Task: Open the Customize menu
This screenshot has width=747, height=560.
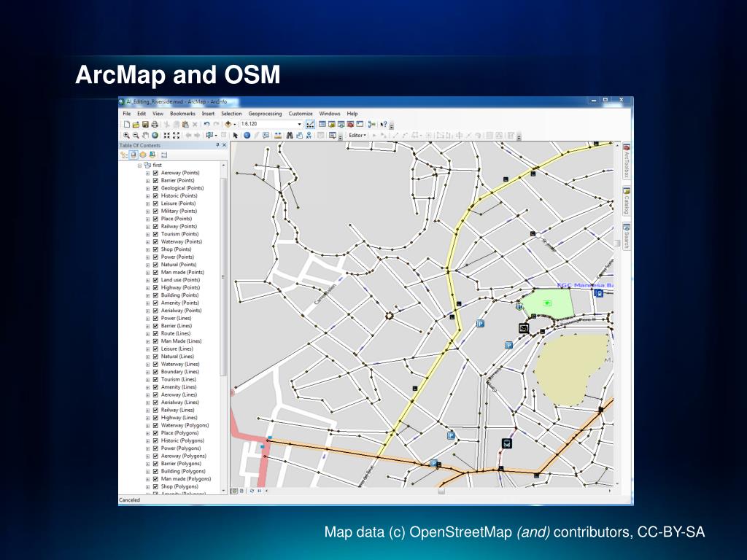Action: [x=301, y=114]
